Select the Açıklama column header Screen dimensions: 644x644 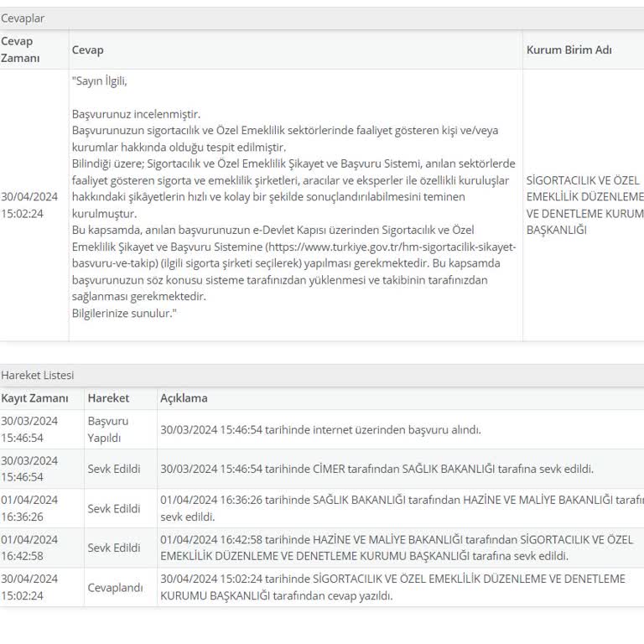pyautogui.click(x=184, y=398)
